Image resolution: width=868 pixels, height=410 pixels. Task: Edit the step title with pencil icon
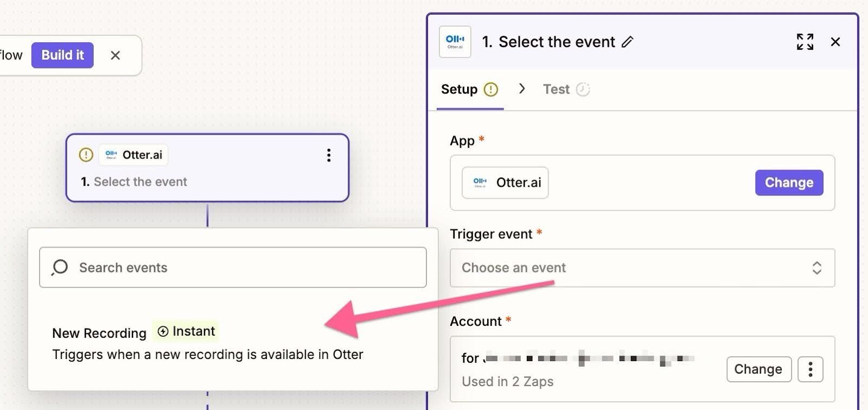point(628,42)
